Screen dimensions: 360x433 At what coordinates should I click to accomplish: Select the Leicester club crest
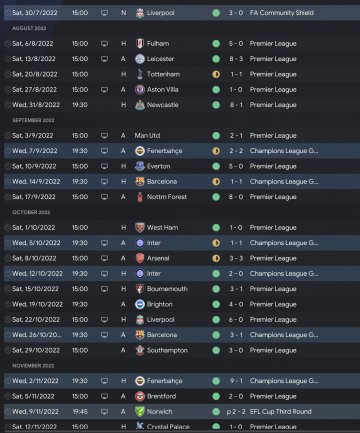[140, 59]
